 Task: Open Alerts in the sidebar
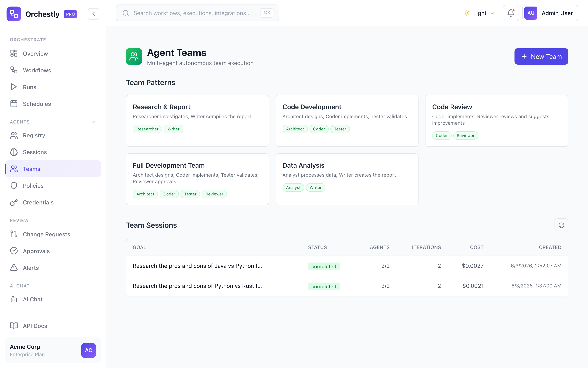(x=53, y=268)
